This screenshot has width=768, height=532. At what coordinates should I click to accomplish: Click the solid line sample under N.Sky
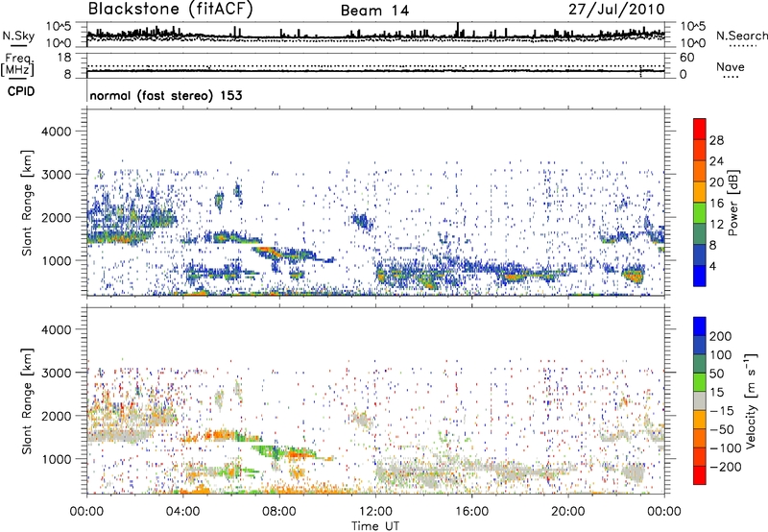pos(18,45)
